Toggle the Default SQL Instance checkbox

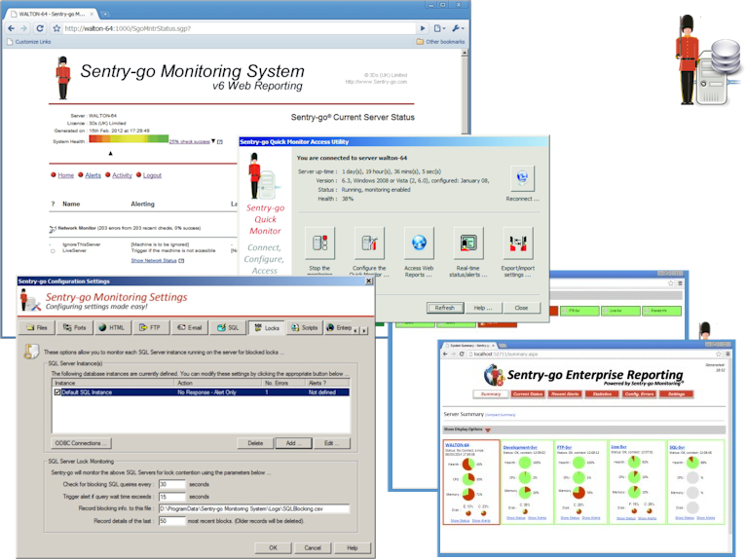57,392
